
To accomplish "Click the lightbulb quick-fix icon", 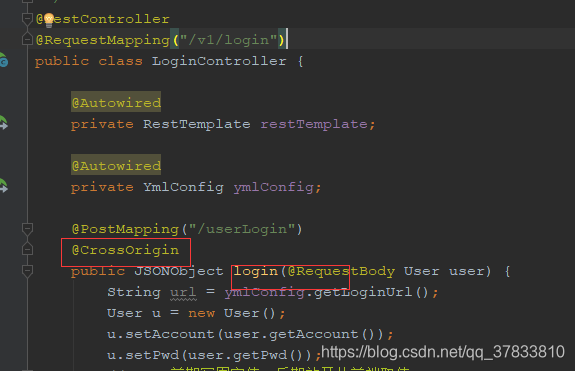I will (49, 20).
